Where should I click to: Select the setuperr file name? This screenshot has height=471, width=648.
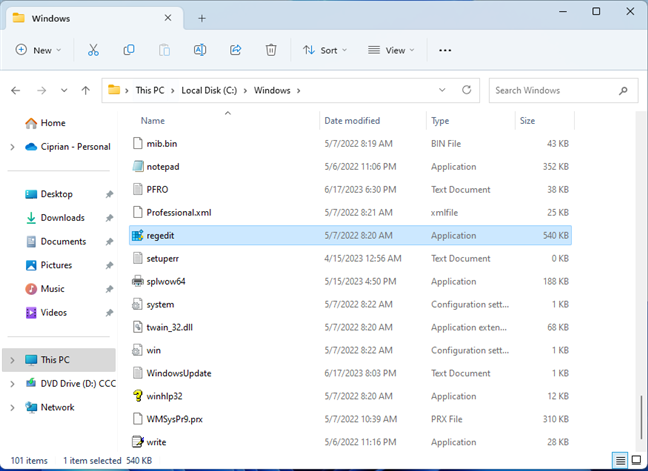pyautogui.click(x=162, y=259)
